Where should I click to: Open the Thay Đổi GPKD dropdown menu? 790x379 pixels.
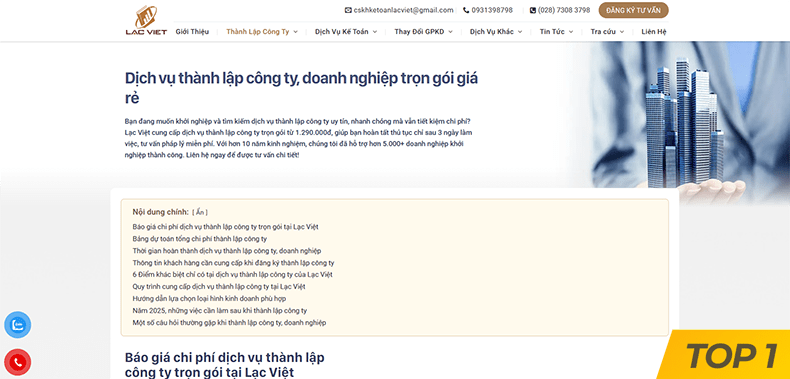(x=423, y=31)
